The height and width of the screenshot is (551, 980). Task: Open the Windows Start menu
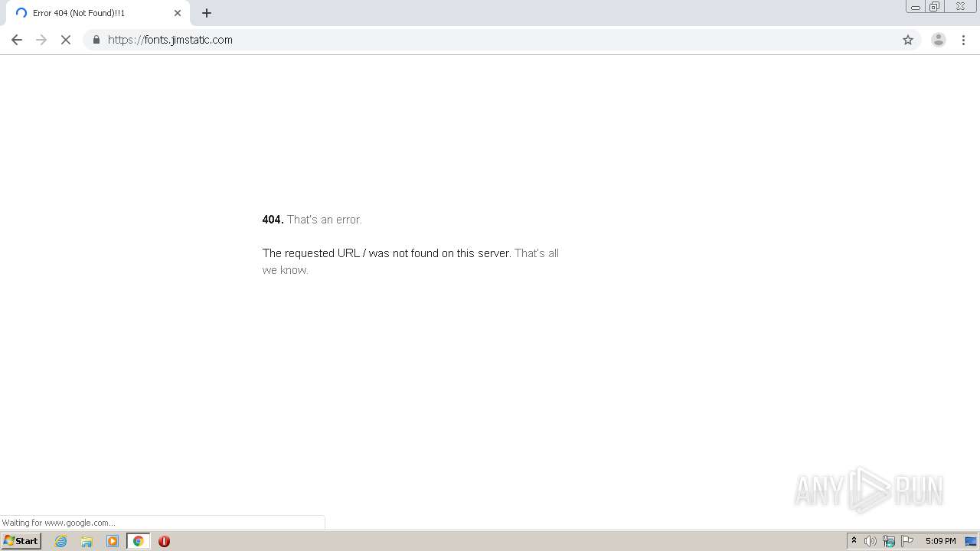21,541
